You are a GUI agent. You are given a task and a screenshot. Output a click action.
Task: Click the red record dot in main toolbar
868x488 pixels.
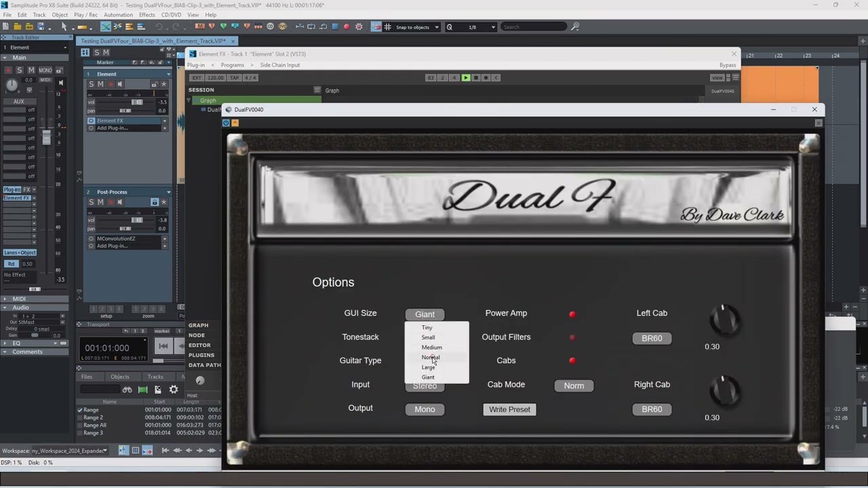tap(347, 27)
